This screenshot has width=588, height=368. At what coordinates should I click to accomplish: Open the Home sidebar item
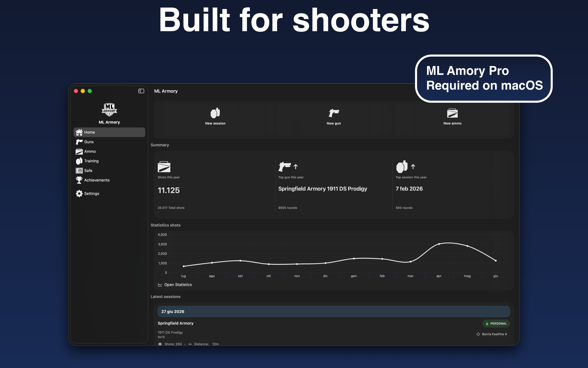coord(109,132)
